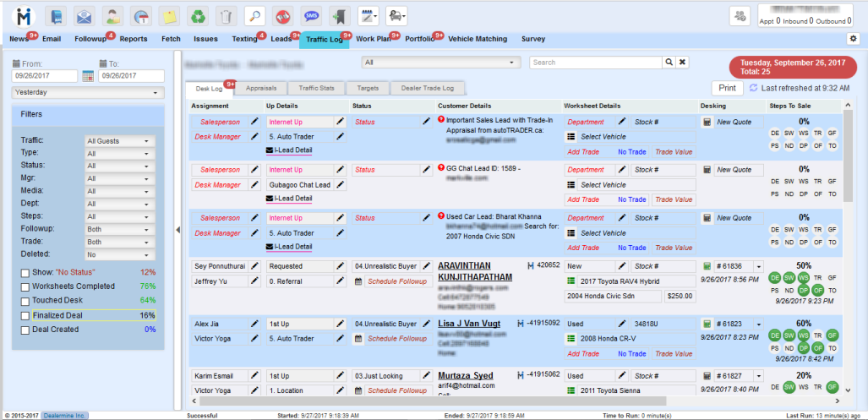Open the yellow sticky note icon

tap(169, 15)
